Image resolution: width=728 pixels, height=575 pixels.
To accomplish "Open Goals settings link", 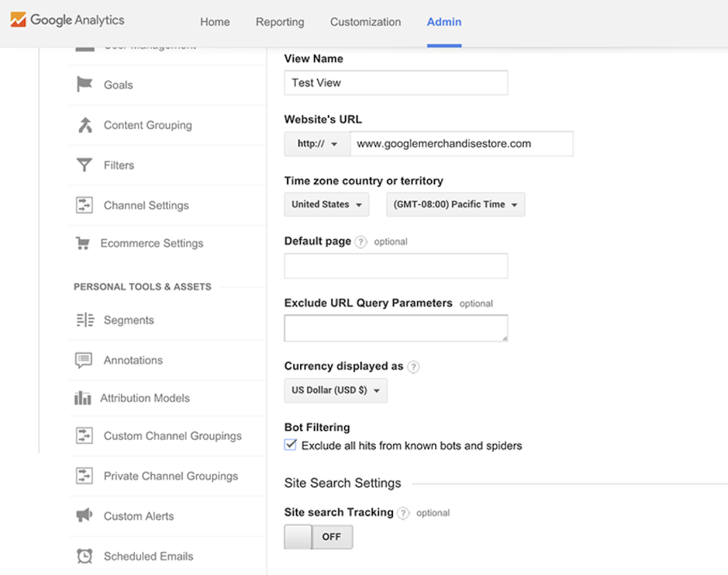I will (x=119, y=85).
